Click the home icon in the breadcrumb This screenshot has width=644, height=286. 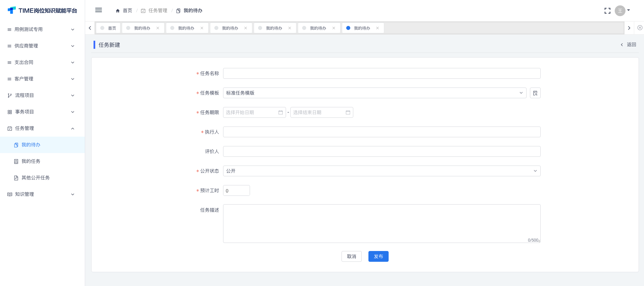(x=118, y=11)
